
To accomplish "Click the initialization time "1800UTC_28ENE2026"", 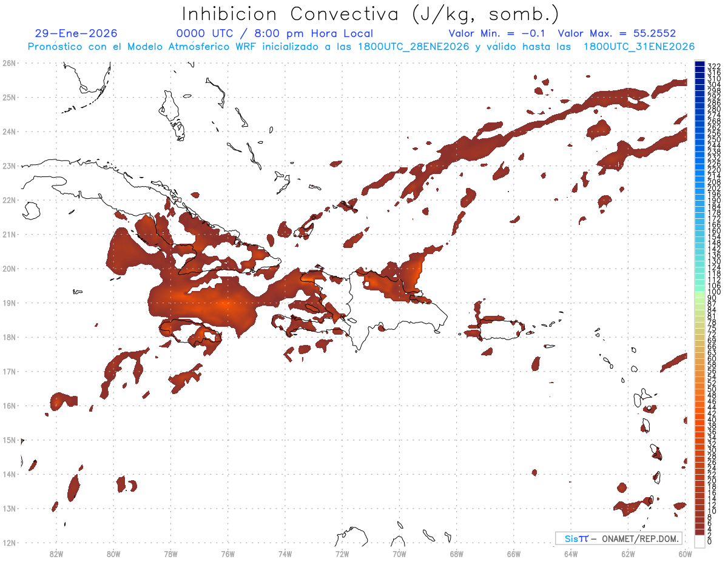I will [x=413, y=47].
